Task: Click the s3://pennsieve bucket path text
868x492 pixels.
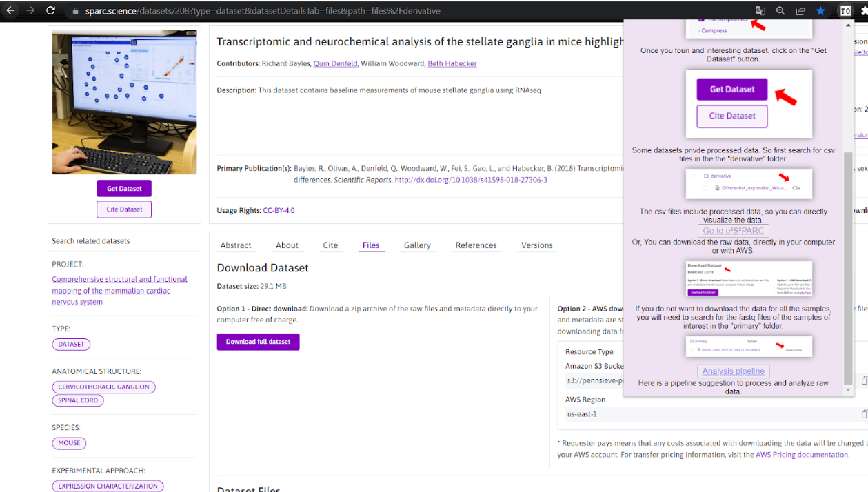Action: 594,380
